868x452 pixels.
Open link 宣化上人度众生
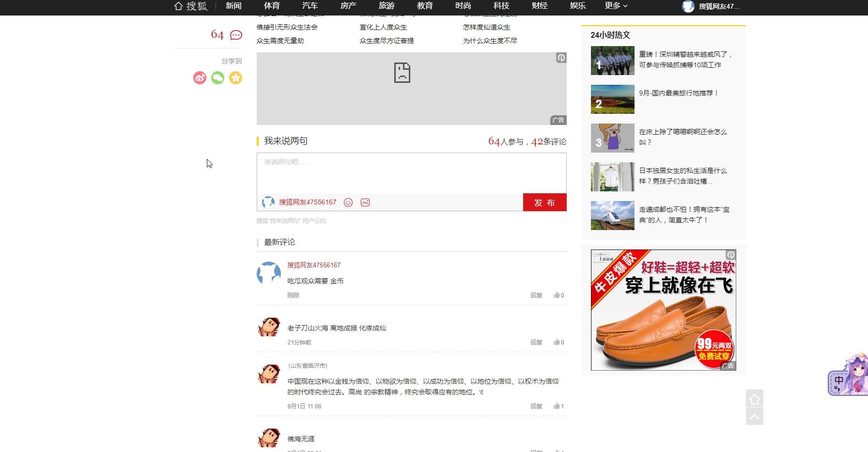pos(383,27)
